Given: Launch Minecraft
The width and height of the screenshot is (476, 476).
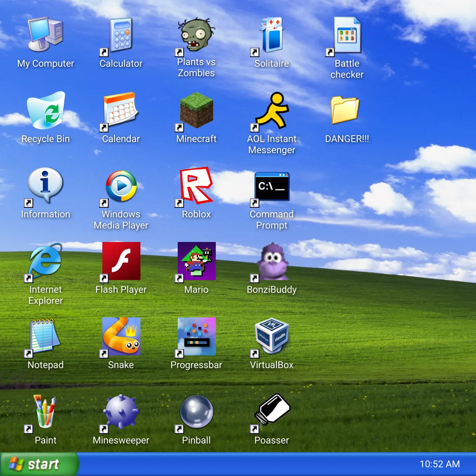Looking at the screenshot, I should coord(196,111).
